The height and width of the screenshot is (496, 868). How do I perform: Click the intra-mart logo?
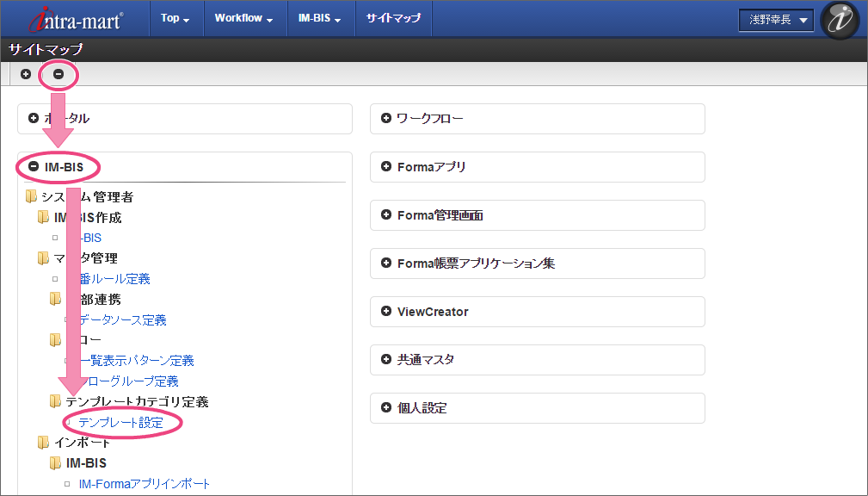[x=71, y=19]
